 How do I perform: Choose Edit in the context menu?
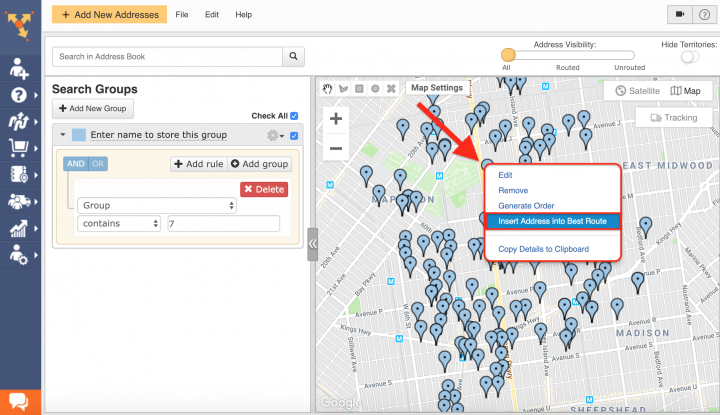coord(505,175)
